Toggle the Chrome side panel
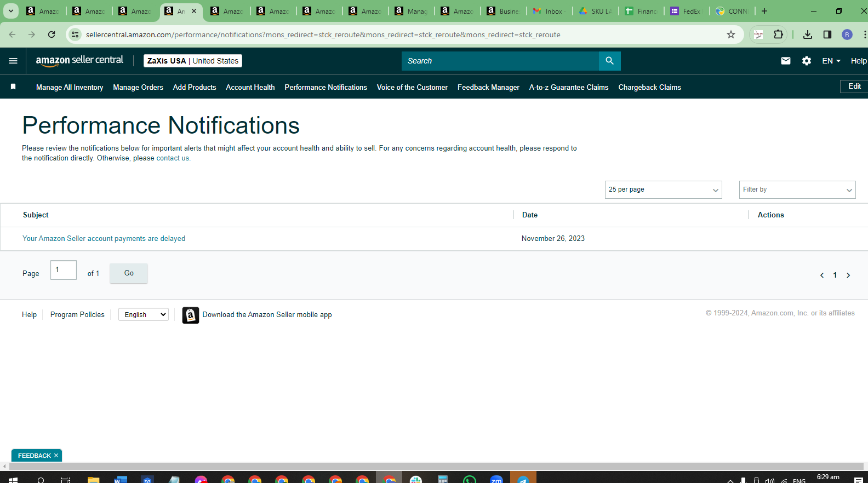868x483 pixels. tap(827, 34)
